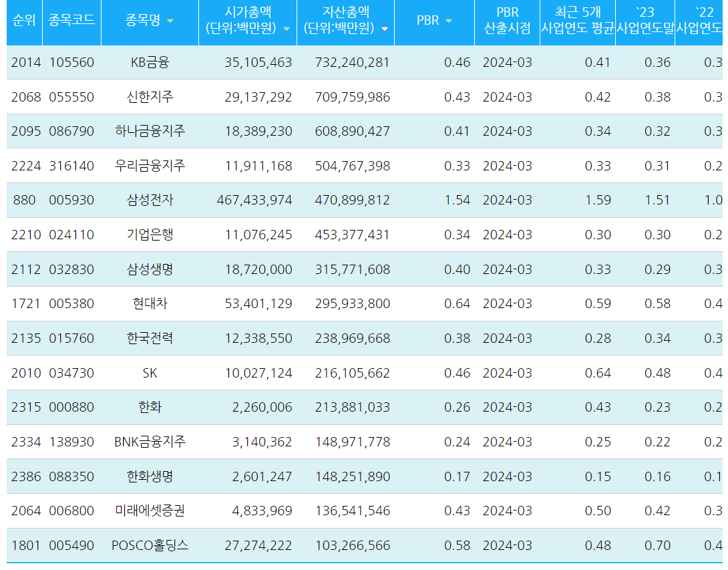This screenshot has height=570, width=728.
Task: Click rank 880 in 삼성전자 row
Action: pyautogui.click(x=24, y=200)
